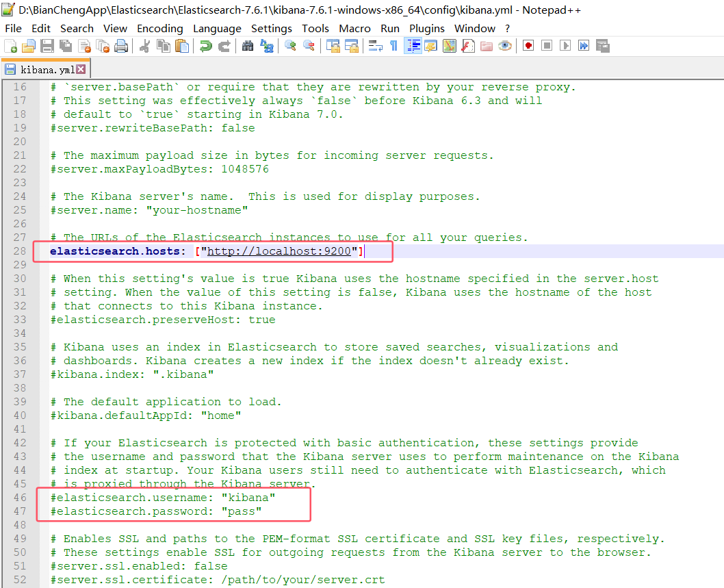
Task: Click the Close document toolbar icon
Action: point(84,46)
